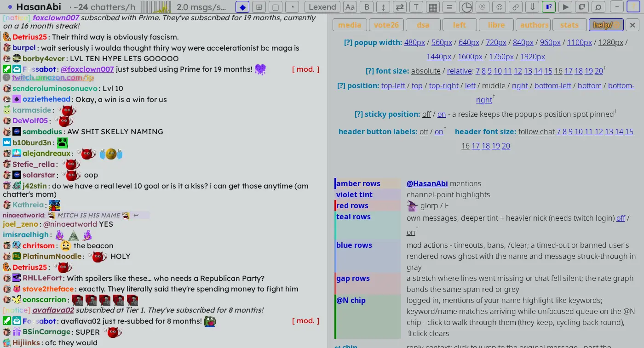Click the T header button
Image resolution: width=644 pixels, height=348 pixels.
click(x=416, y=7)
